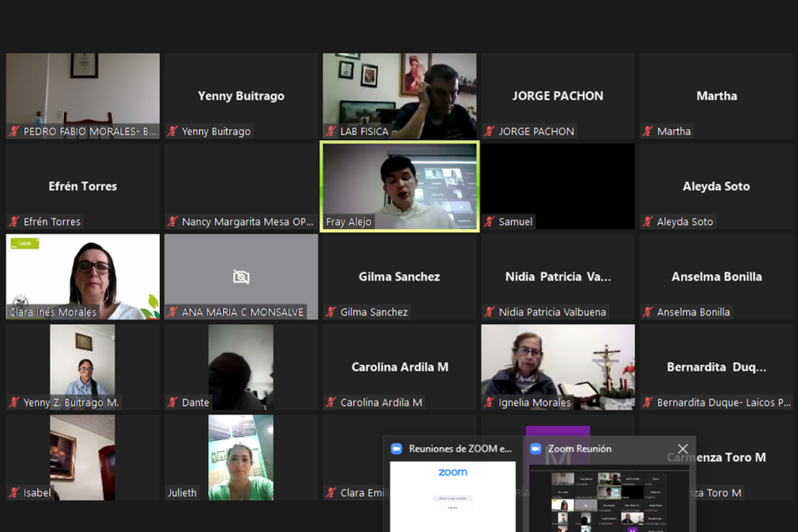Select the Fray Alejo active speaker video
The height and width of the screenshot is (532, 798).
tap(400, 186)
